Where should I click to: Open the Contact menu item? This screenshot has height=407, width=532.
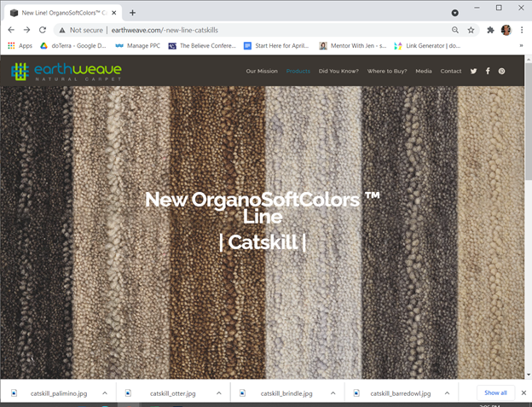click(x=450, y=71)
